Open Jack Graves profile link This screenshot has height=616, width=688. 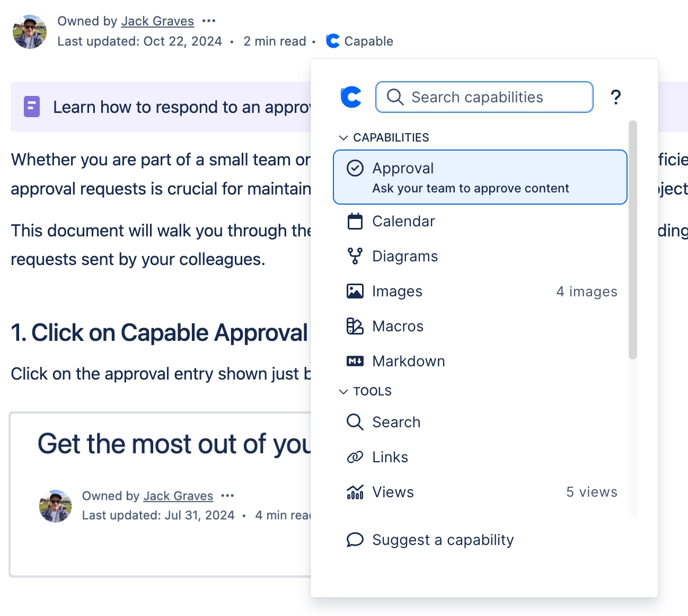[x=157, y=21]
